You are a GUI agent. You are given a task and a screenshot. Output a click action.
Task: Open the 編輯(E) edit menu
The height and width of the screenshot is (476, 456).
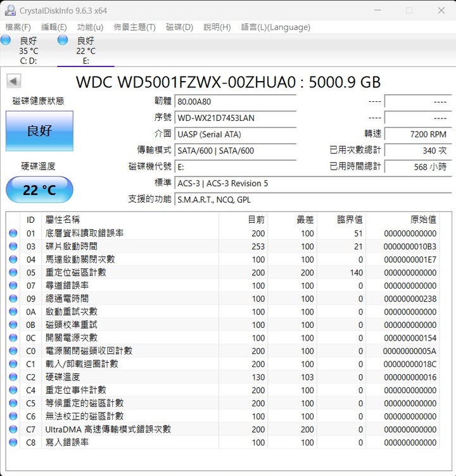(54, 27)
